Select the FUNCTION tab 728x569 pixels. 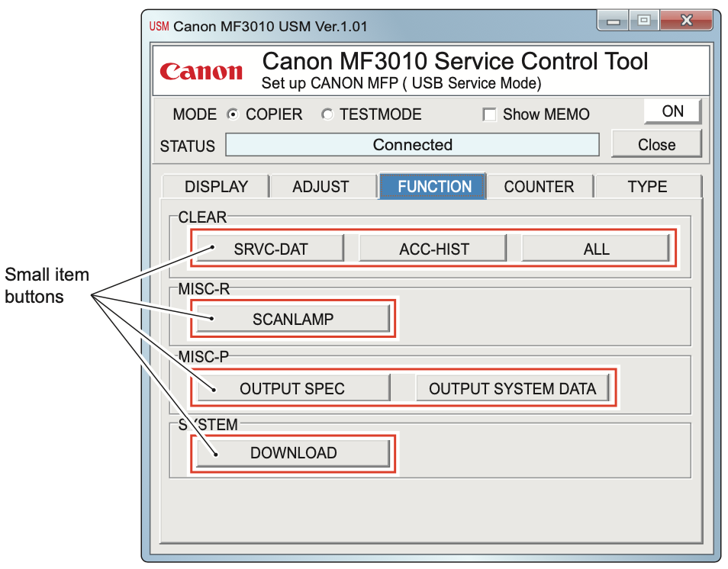pyautogui.click(x=433, y=186)
